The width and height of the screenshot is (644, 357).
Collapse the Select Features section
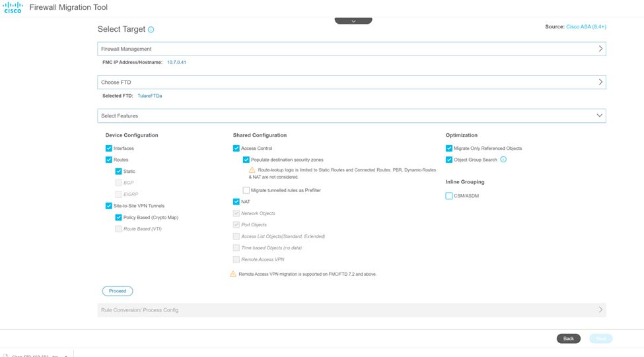click(x=599, y=115)
